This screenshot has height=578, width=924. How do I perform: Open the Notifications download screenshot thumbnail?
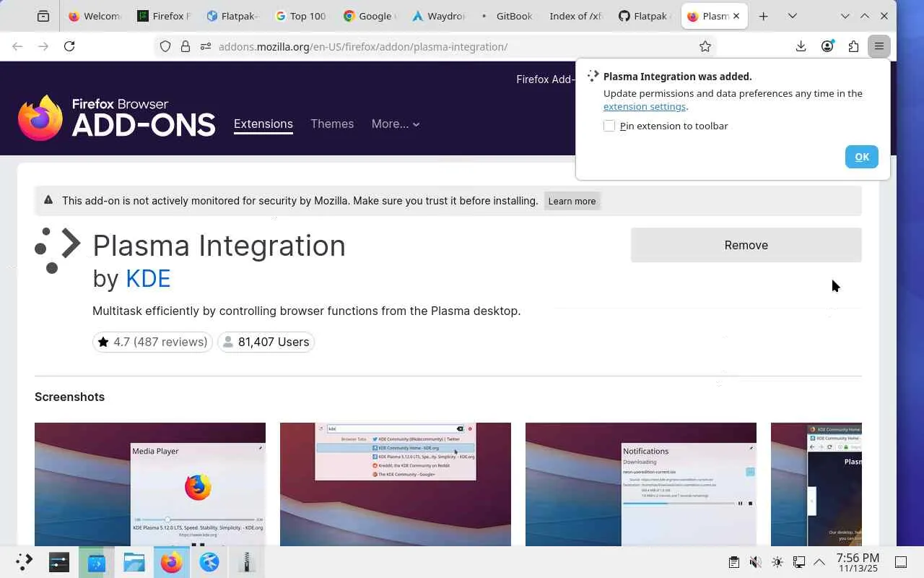point(641,484)
